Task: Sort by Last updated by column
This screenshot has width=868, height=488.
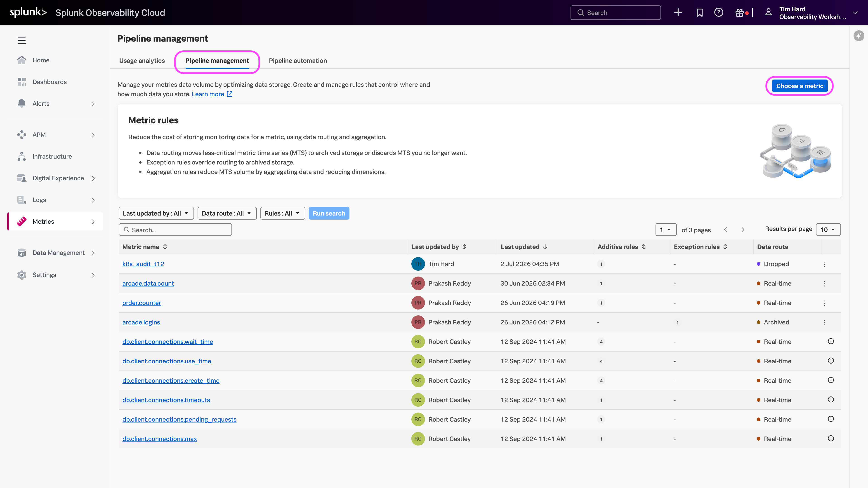Action: 464,247
